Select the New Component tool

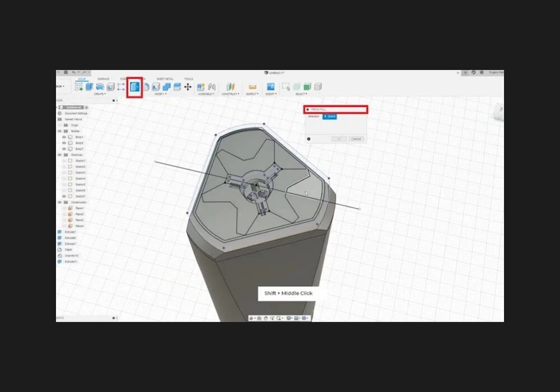[200, 87]
